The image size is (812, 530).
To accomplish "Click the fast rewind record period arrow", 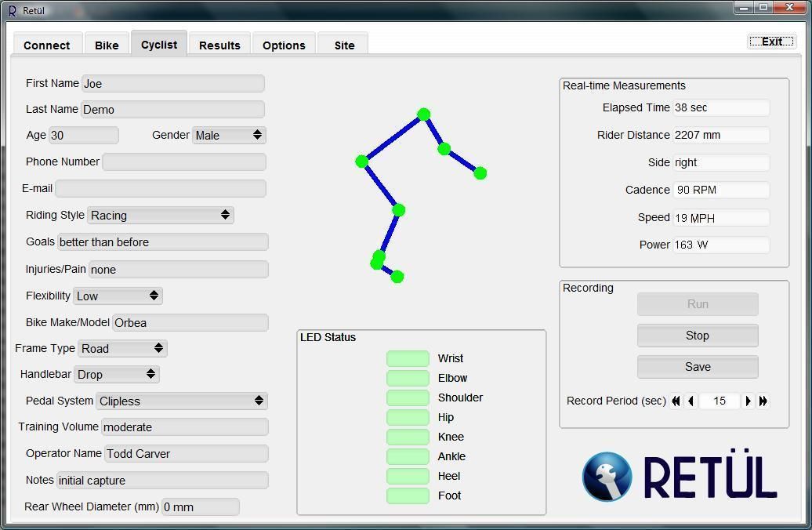I will [676, 401].
